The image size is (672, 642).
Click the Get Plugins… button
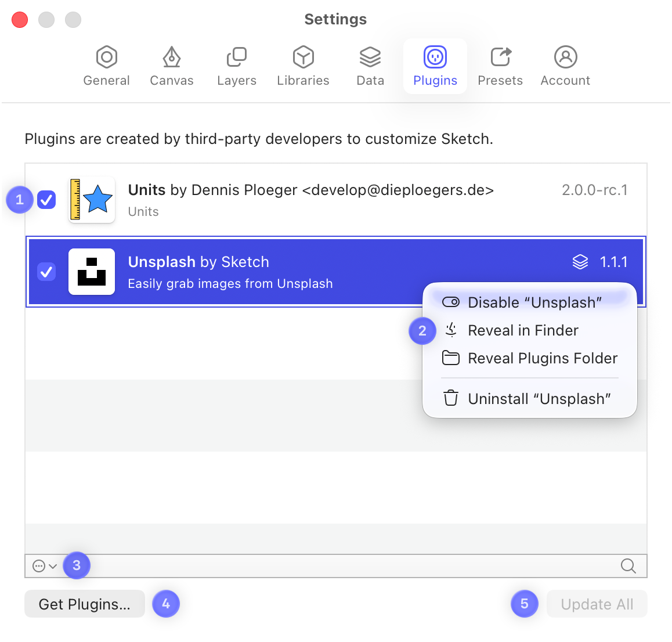[x=85, y=604]
